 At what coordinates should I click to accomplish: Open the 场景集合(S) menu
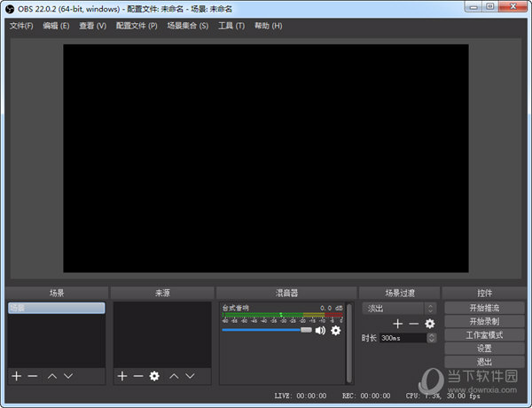188,26
